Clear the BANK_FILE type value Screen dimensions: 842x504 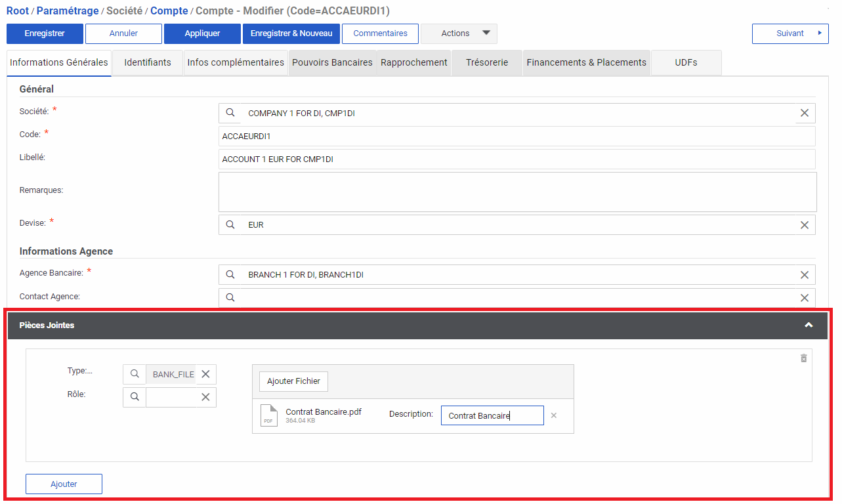205,374
